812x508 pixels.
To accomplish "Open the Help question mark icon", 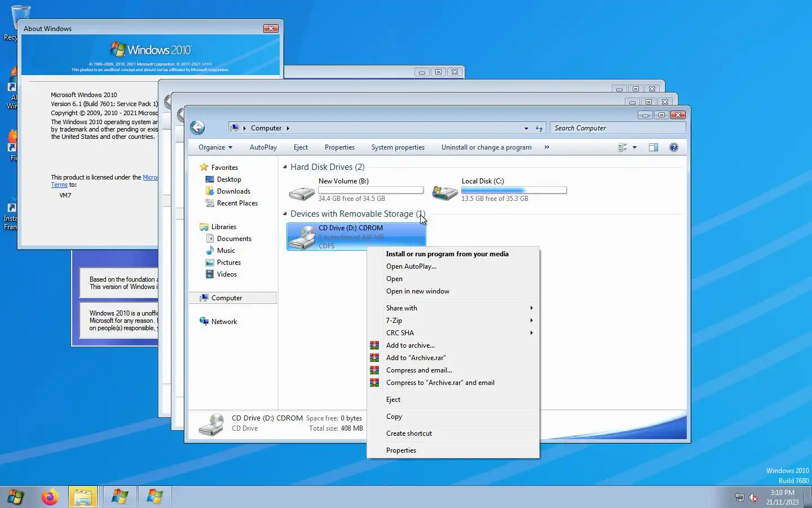I will (673, 147).
